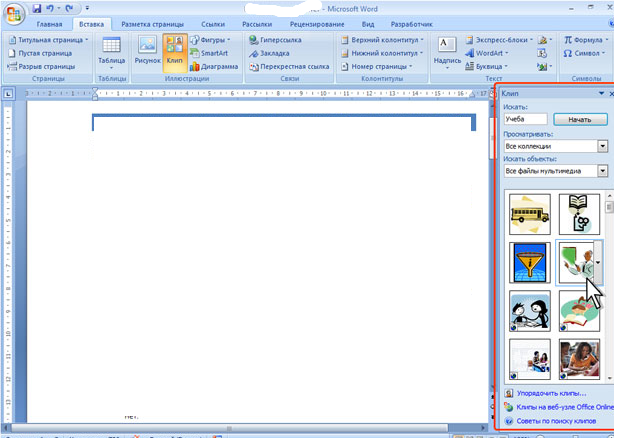Screen dimensions: 617x439
Task: Open the Ссылки ribbon tab
Action: [x=213, y=24]
